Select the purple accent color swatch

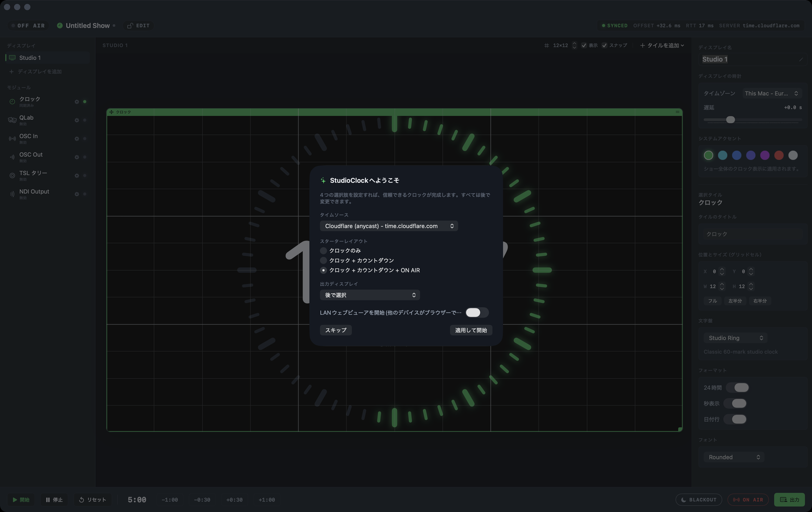coord(765,155)
